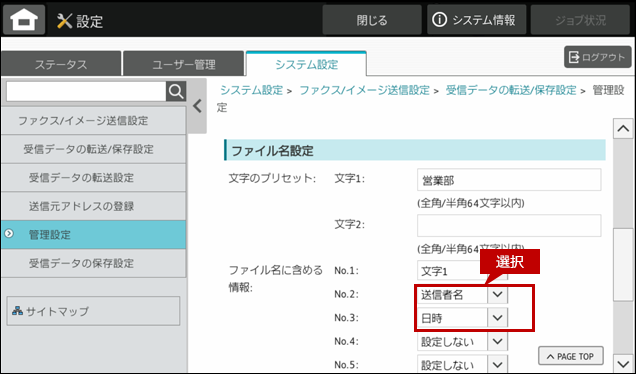The height and width of the screenshot is (374, 636).
Task: Click the search magnifier icon
Action: coord(176,92)
